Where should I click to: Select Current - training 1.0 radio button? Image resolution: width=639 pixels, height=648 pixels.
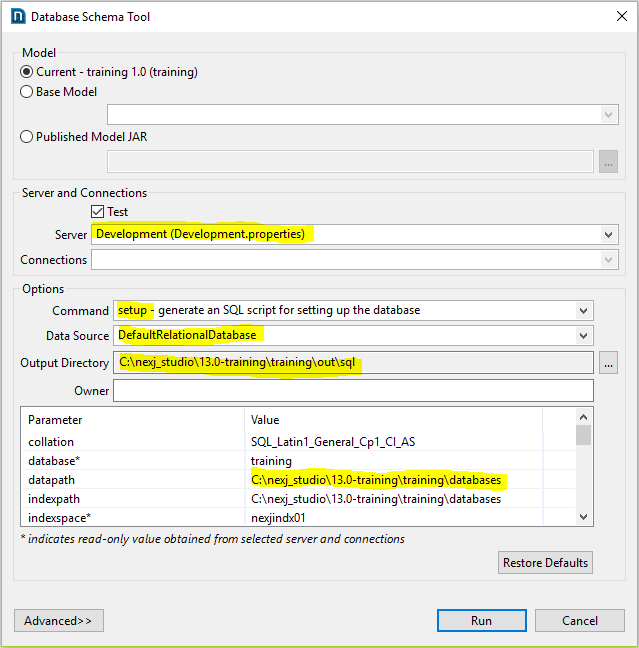27,72
